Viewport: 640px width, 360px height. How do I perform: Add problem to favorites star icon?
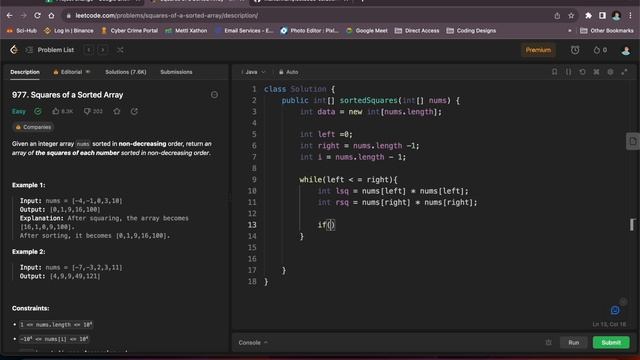coord(117,111)
